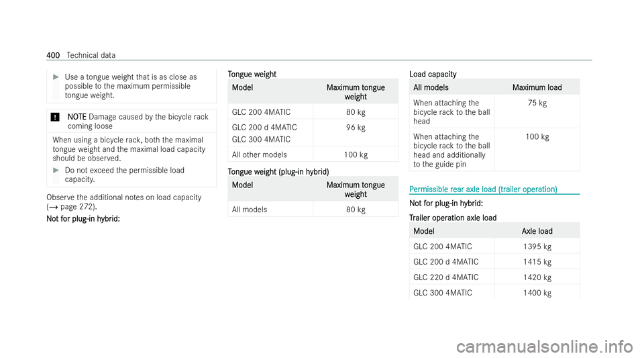This screenshot has width=644, height=358.
Task: Open 'Permissible rear axle load (trailer operation)' link
Action: (x=483, y=189)
